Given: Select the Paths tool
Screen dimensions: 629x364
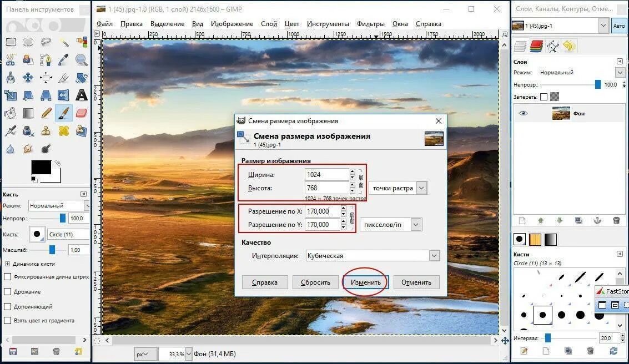Looking at the screenshot, I should 46,60.
